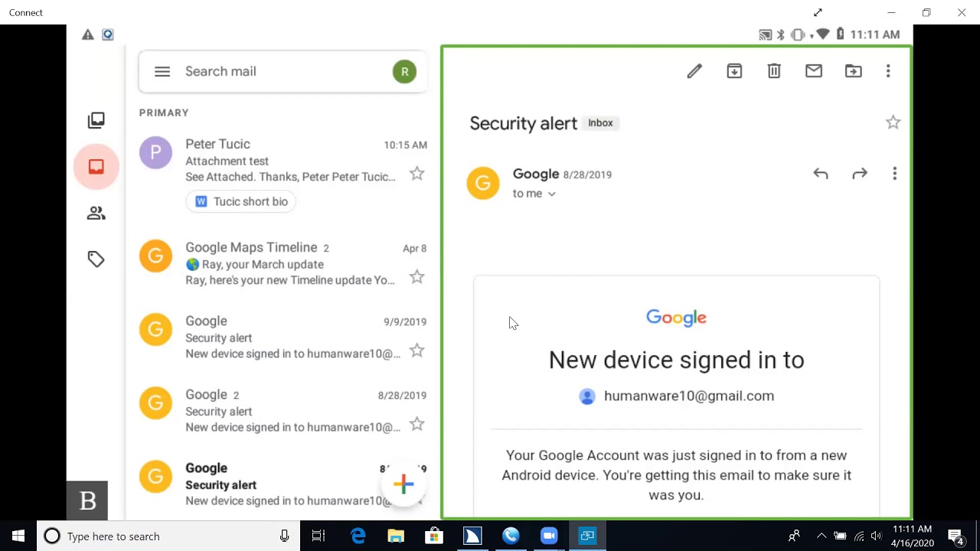Click the Reply arrow icon
980x551 pixels.
tap(821, 174)
